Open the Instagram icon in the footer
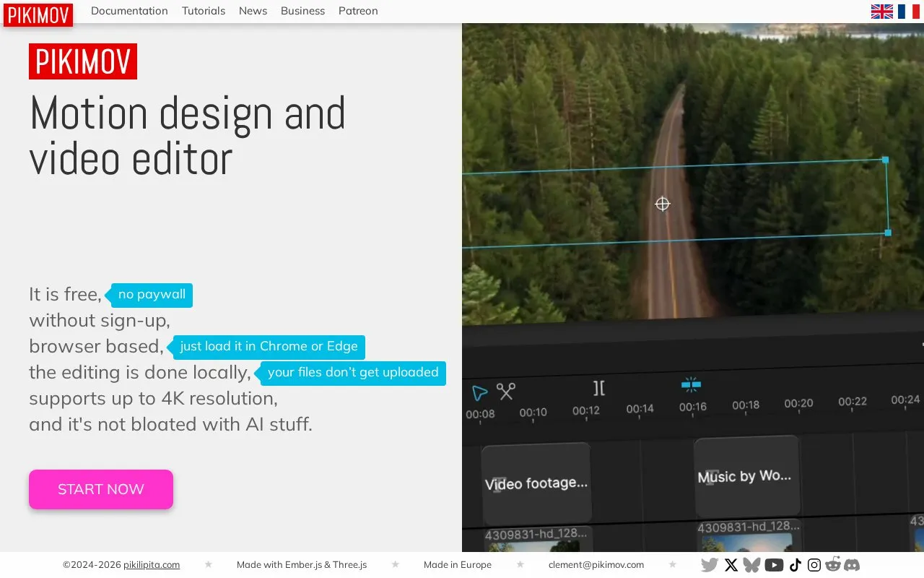 814,565
